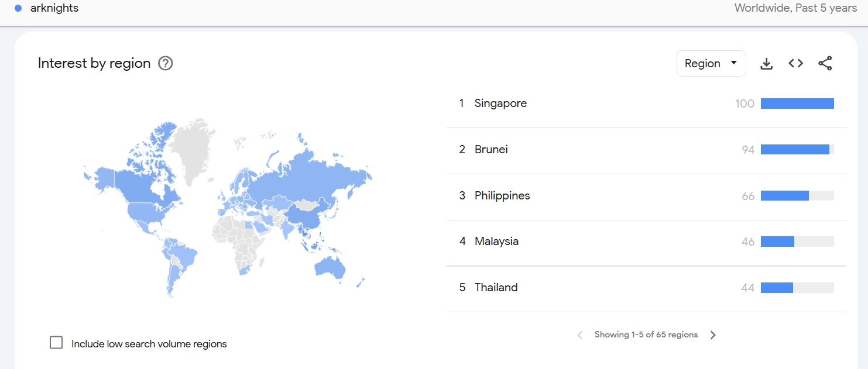Click the value 94 next to Brunei
The height and width of the screenshot is (369, 868).
748,150
